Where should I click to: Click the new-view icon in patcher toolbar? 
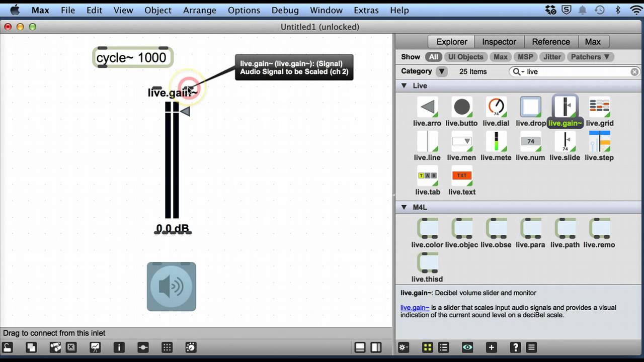click(31, 347)
